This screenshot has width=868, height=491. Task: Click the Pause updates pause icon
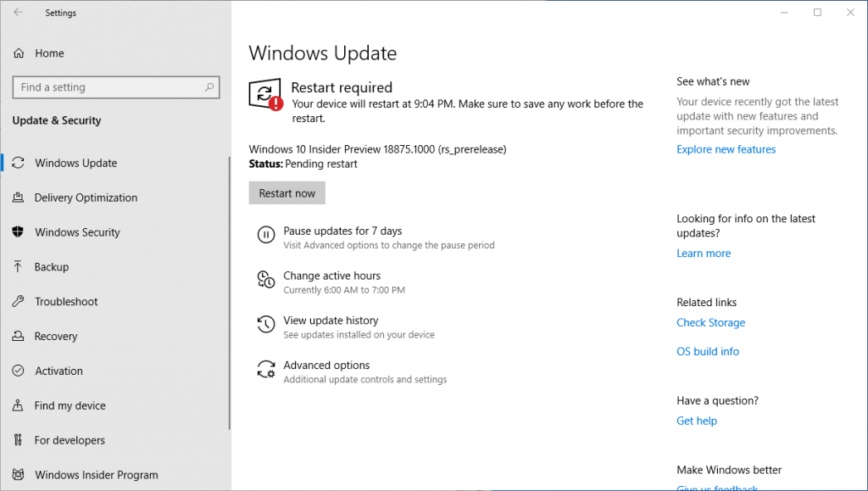pos(265,236)
